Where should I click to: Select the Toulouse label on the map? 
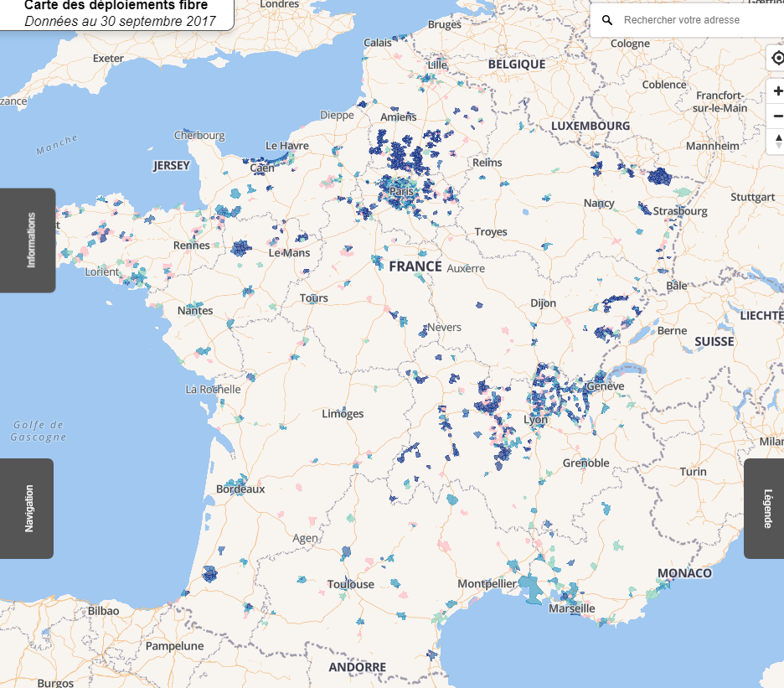pos(351,584)
